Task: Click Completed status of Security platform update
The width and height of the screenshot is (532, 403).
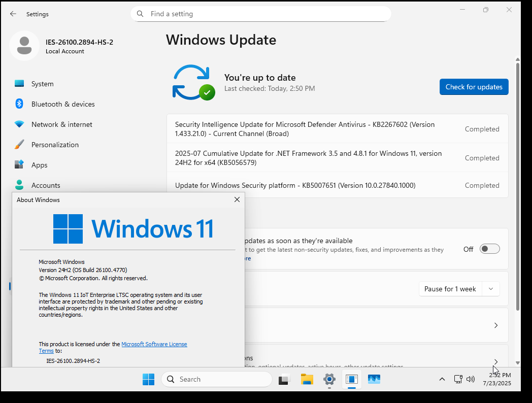Action: coord(482,185)
